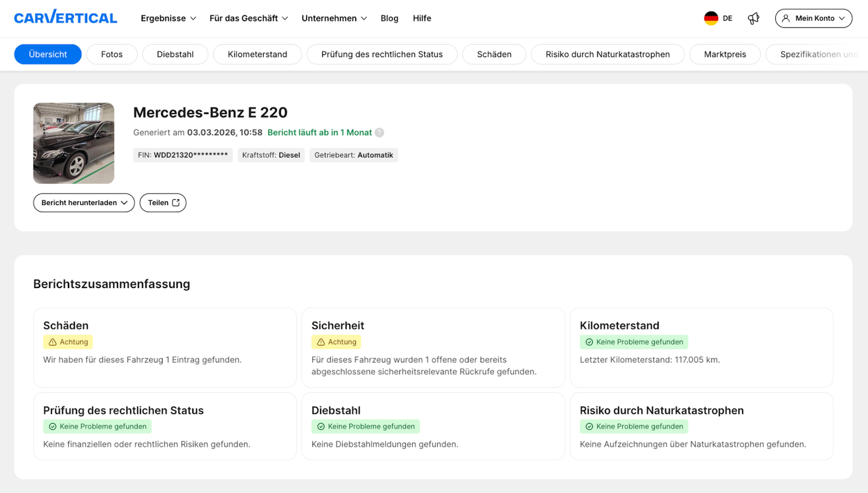Click checkmark icon in Diebstahl card
This screenshot has height=493, width=868.
point(321,427)
